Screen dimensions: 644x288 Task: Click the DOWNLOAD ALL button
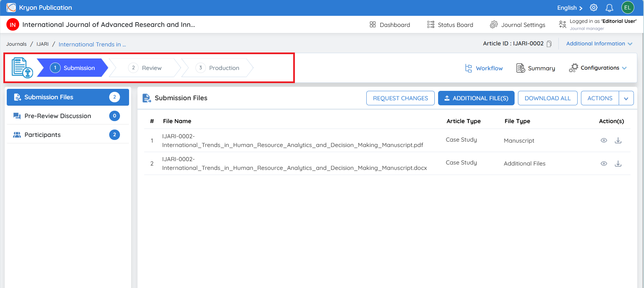click(x=548, y=98)
